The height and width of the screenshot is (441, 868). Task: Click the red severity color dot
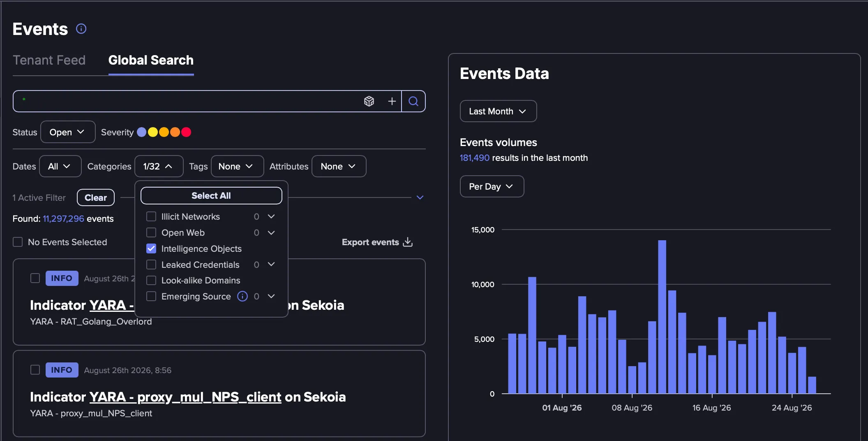click(x=186, y=132)
